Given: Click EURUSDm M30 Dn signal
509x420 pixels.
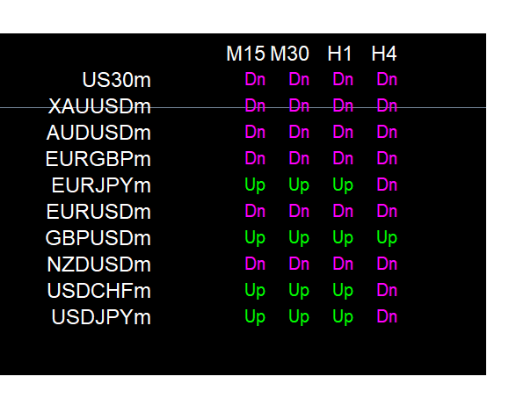Looking at the screenshot, I should pyautogui.click(x=299, y=211).
